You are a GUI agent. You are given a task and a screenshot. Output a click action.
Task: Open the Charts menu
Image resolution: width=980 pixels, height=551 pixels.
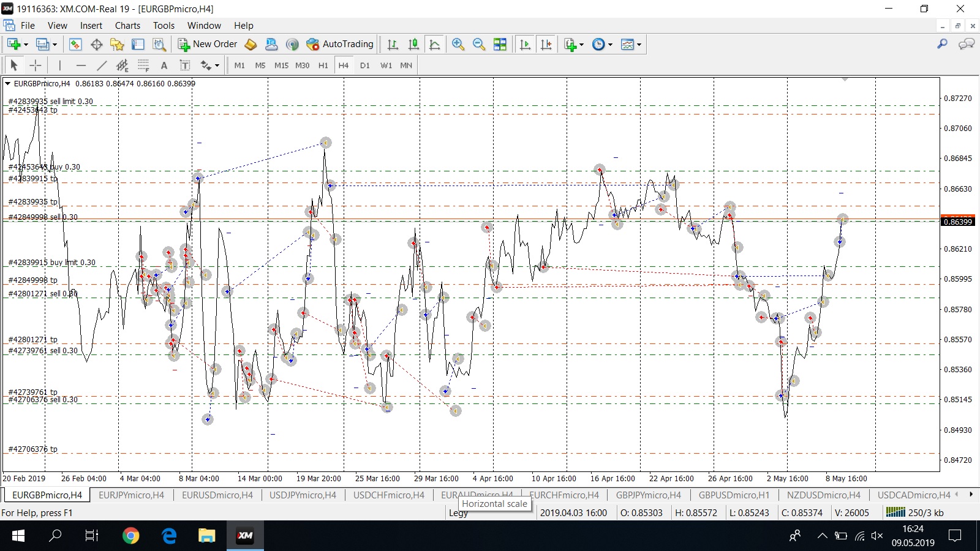click(127, 26)
